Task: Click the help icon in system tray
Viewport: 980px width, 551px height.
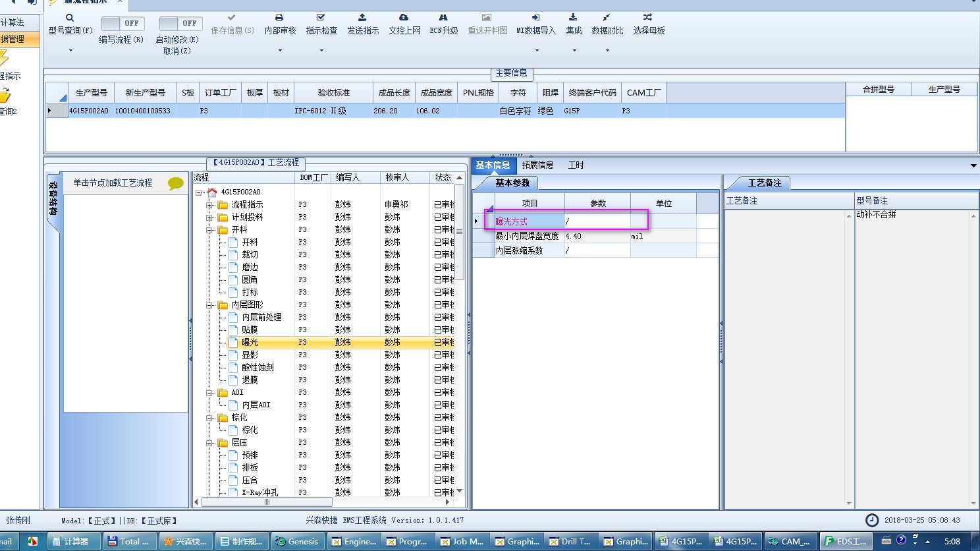Action: pyautogui.click(x=902, y=541)
